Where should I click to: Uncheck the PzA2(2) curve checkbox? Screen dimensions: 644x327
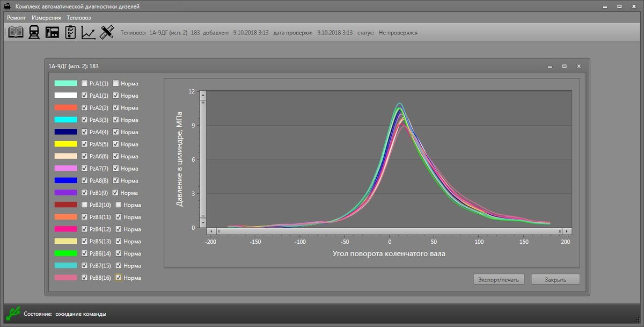(84, 107)
